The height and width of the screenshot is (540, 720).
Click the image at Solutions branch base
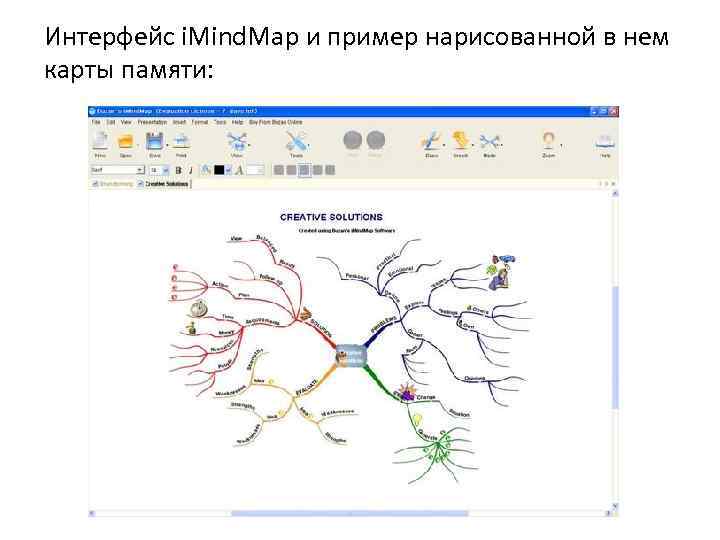(x=305, y=314)
